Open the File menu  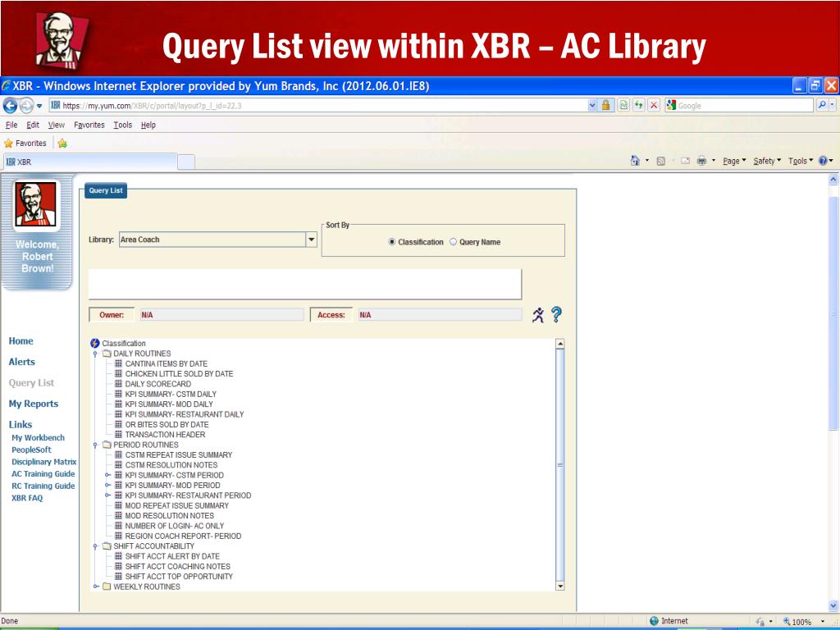(11, 125)
